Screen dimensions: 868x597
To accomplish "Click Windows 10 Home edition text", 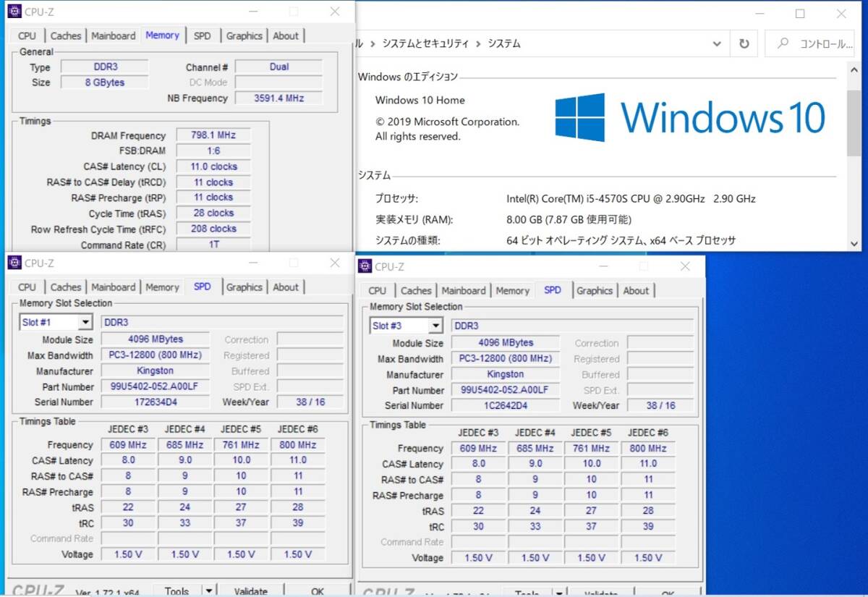I will [x=420, y=101].
